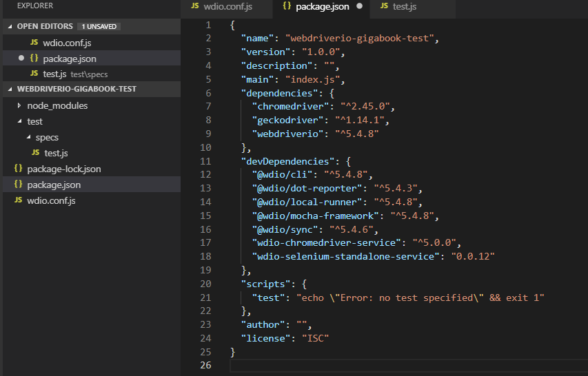This screenshot has width=588, height=376.
Task: Click the "dependencies" key
Action: point(279,93)
